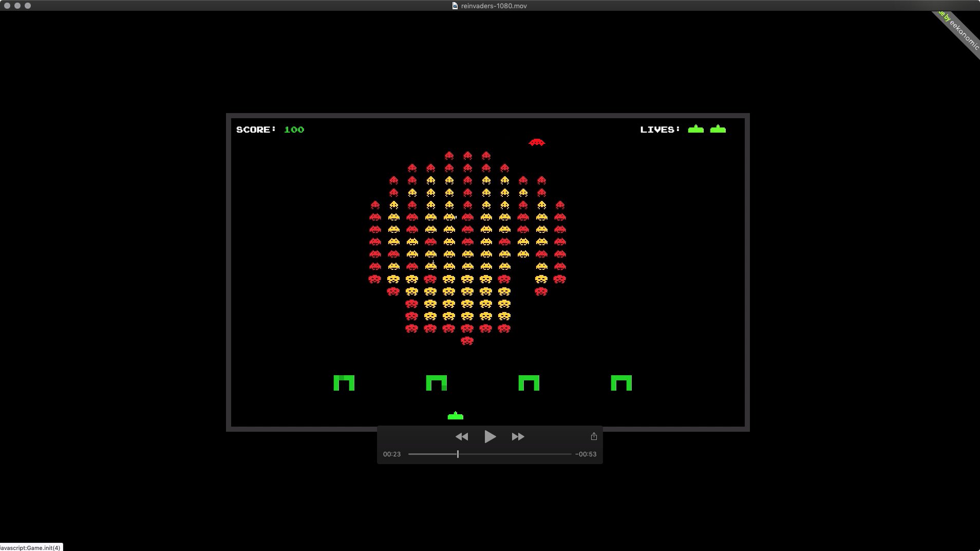Click the remaining time -00:53 label
Viewport: 980px width, 551px height.
coord(586,454)
